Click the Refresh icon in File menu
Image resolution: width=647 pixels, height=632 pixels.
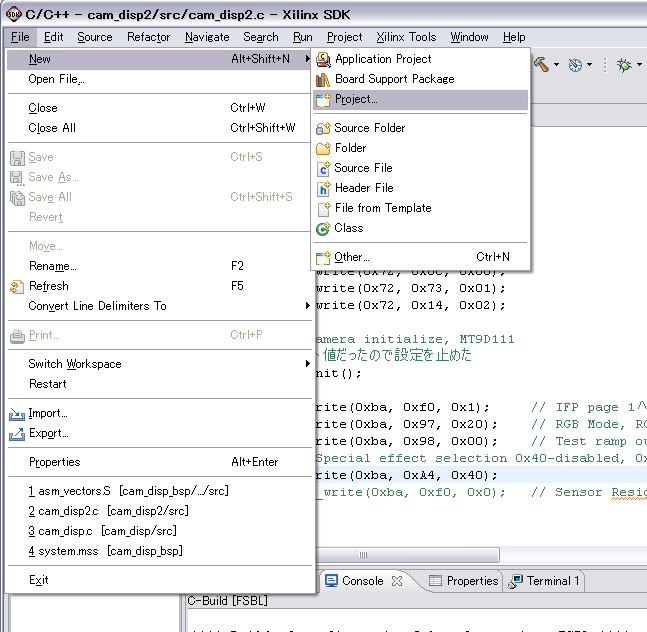[17, 287]
